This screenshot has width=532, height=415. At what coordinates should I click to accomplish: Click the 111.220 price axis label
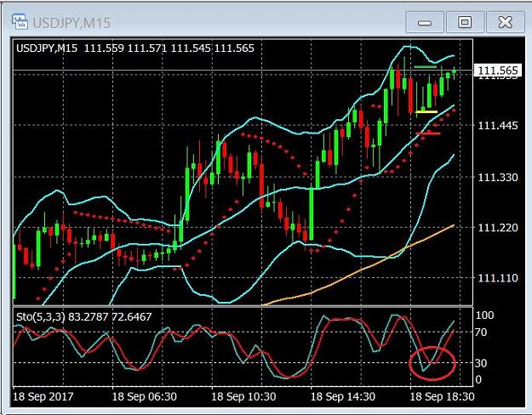click(498, 228)
